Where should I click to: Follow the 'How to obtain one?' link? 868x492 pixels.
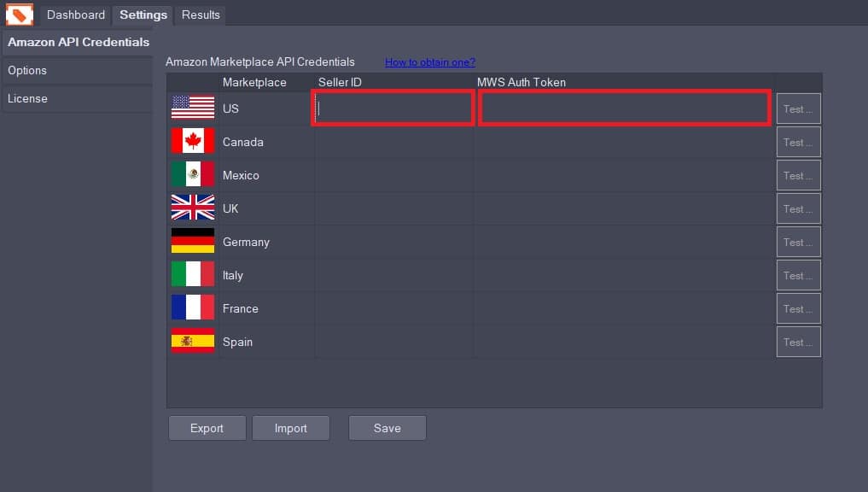pos(430,62)
